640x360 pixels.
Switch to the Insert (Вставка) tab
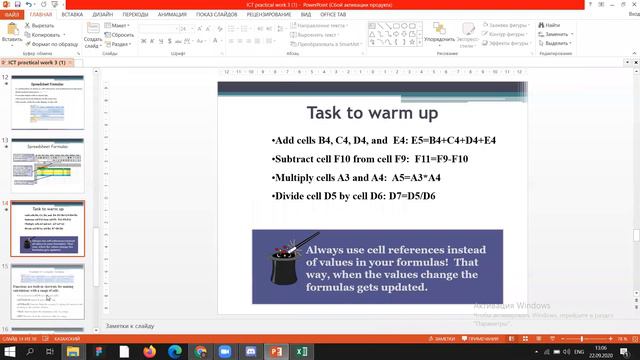pos(72,14)
